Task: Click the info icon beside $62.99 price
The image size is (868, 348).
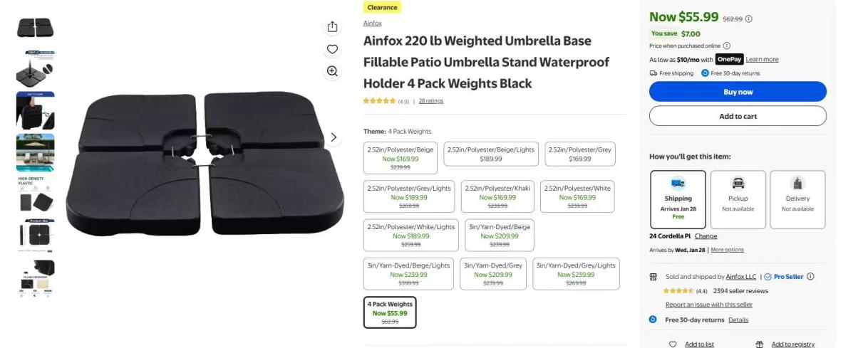Action: [749, 19]
